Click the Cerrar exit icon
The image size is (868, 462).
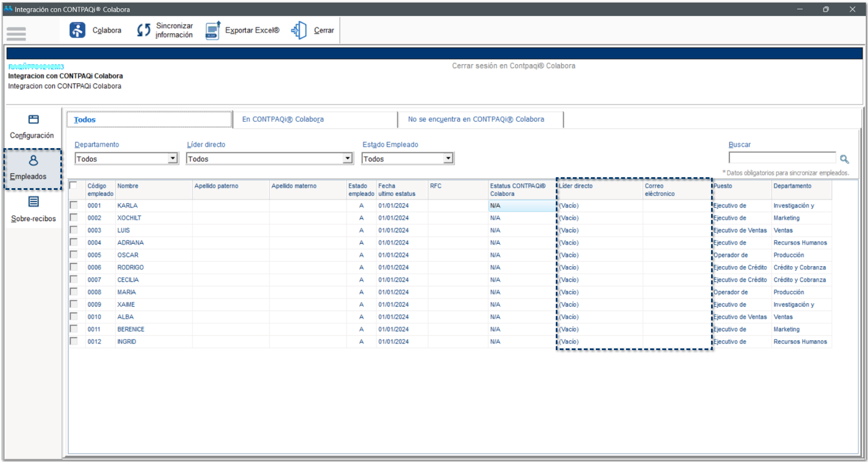click(x=299, y=30)
